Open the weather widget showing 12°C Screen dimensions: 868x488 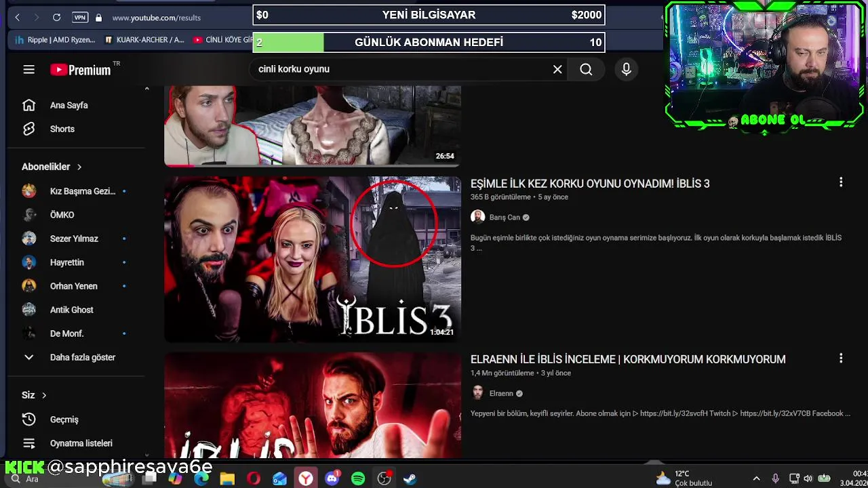(x=684, y=479)
